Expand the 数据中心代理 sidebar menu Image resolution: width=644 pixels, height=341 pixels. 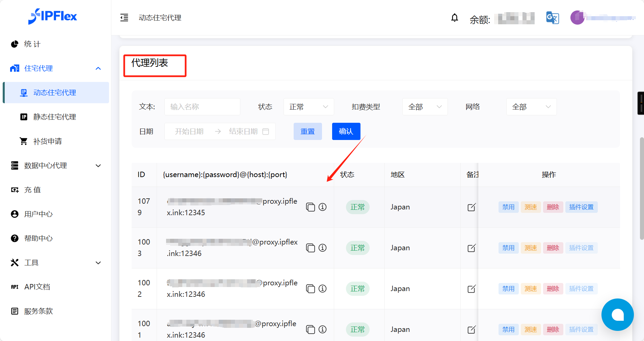56,166
